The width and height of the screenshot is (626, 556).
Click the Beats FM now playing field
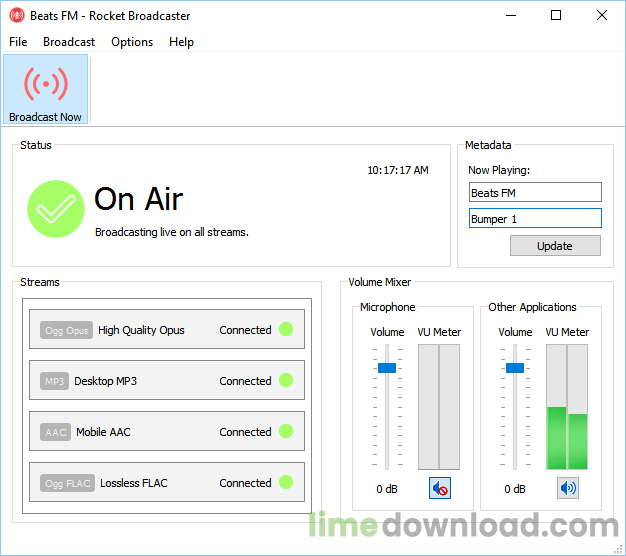tap(535, 192)
